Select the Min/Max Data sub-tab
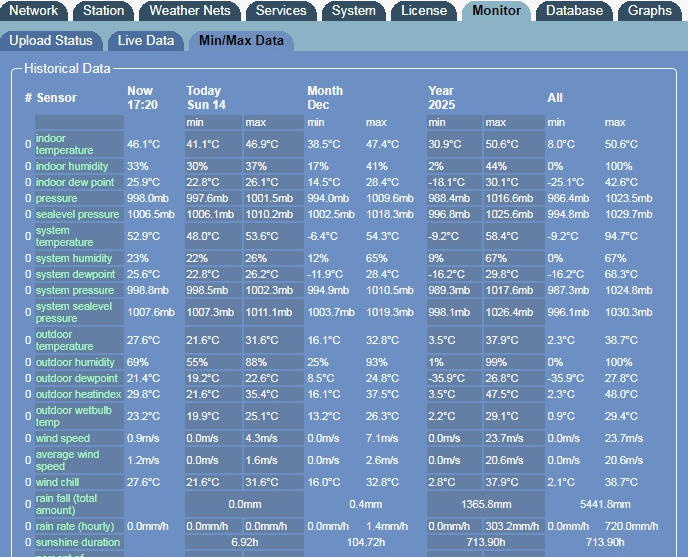Image resolution: width=688 pixels, height=557 pixels. pos(240,40)
